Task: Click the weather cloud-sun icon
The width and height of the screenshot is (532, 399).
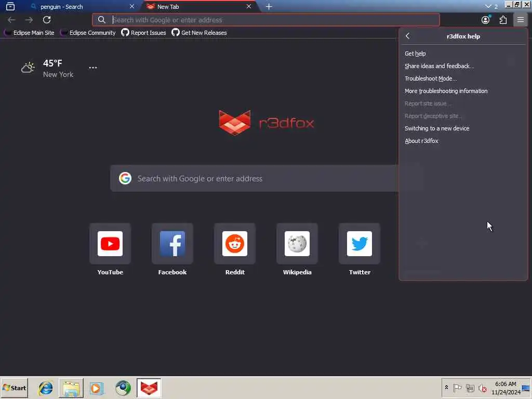Action: coord(28,68)
